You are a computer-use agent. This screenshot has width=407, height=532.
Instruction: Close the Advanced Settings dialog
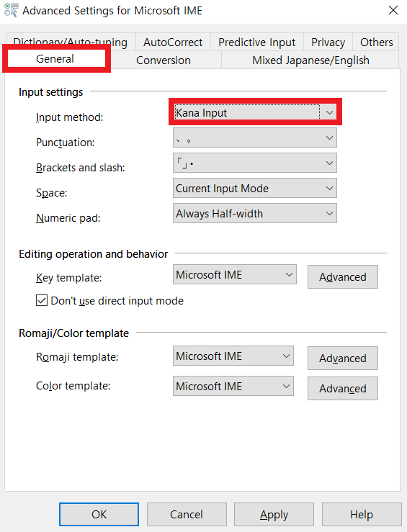(393, 10)
